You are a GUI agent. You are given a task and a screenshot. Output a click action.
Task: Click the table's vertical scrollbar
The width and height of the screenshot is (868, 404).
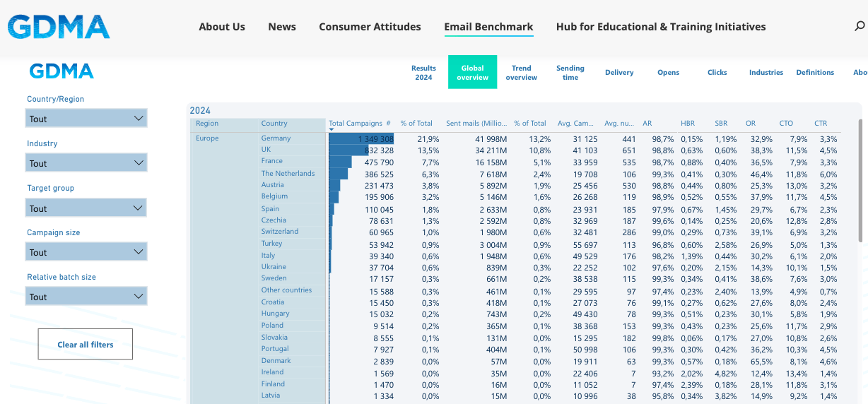860,184
